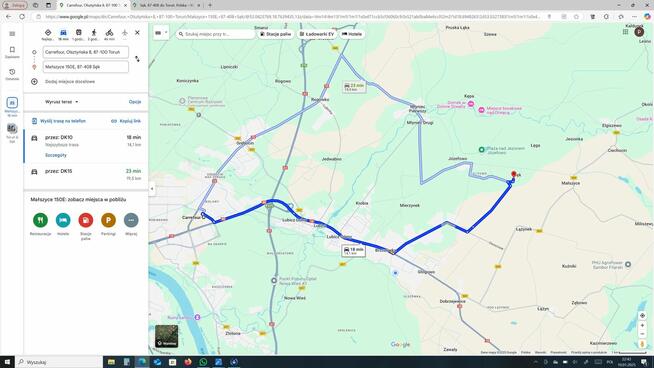Viewport: 654px width, 368px height.
Task: Open Firefox from the taskbar
Action: (188, 362)
